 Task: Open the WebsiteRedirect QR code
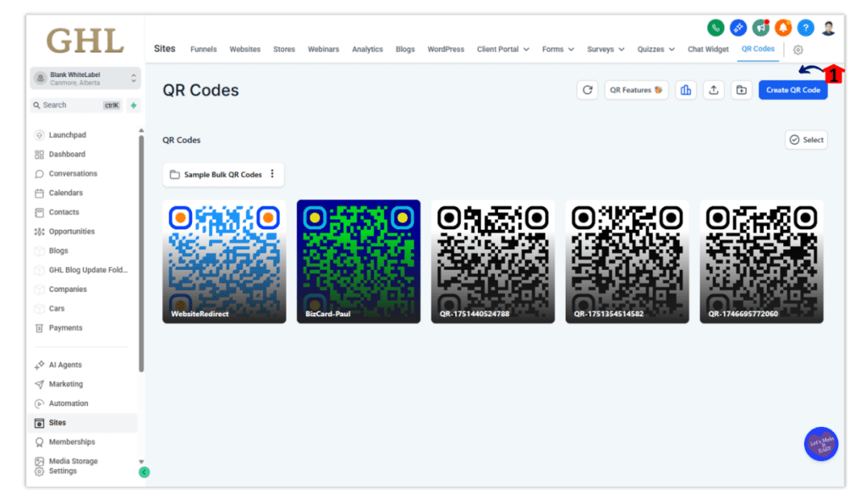(224, 260)
